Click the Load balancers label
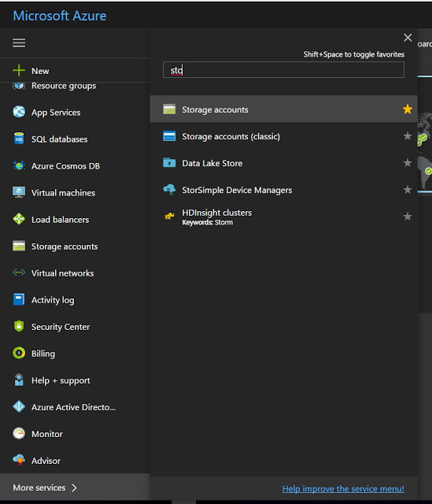Image resolution: width=432 pixels, height=504 pixels. tap(60, 220)
